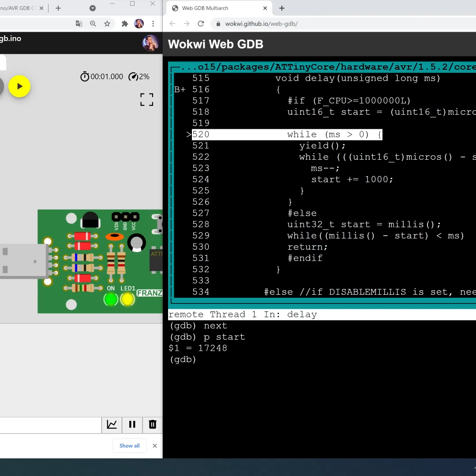Viewport: 476px width, 476px height.
Task: Pause the simulation in the bottom toolbar
Action: click(x=132, y=424)
